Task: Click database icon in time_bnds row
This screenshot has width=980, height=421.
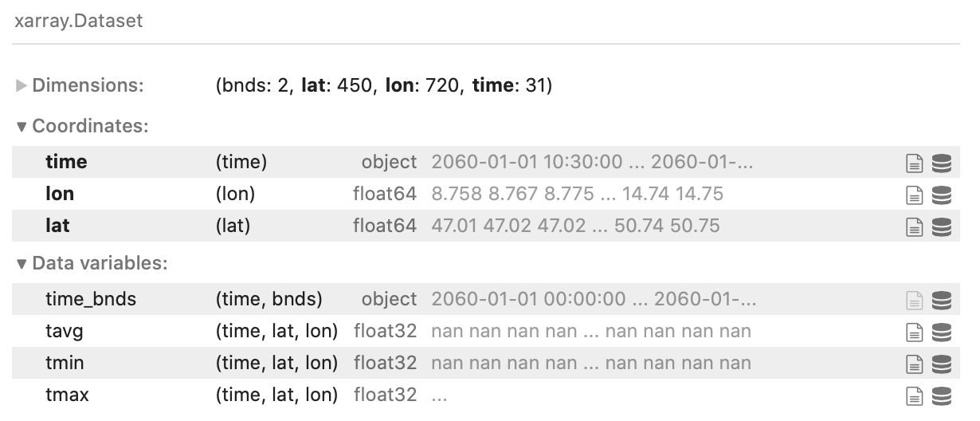Action: 941,300
